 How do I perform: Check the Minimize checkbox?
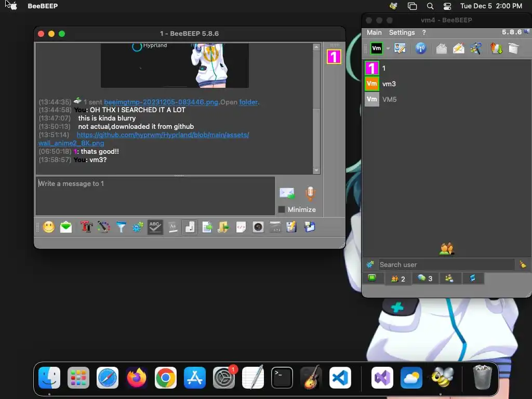[x=282, y=210]
